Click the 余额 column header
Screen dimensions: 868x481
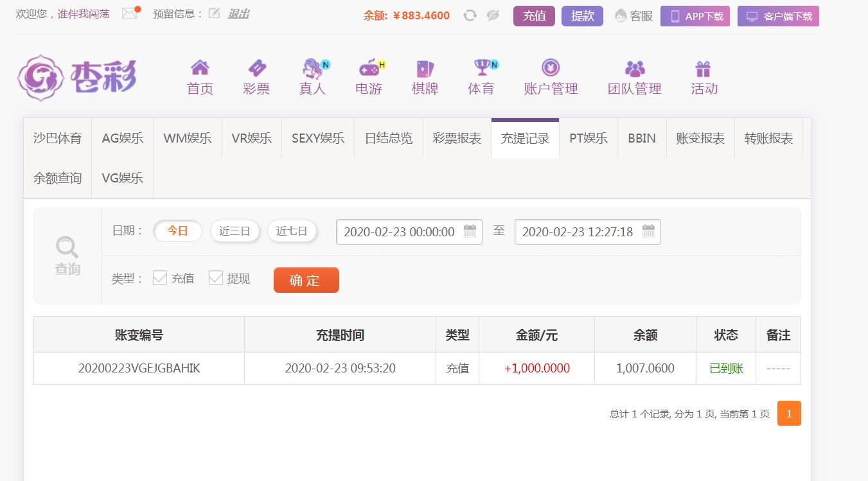tap(645, 335)
